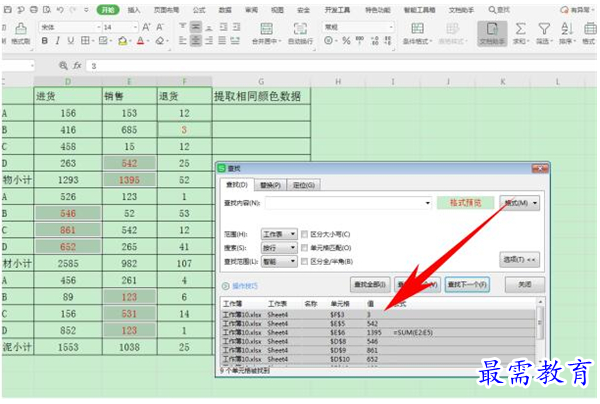Screen dimensions: 600x404
Task: Toggle Underline formatting
Action: (x=70, y=41)
